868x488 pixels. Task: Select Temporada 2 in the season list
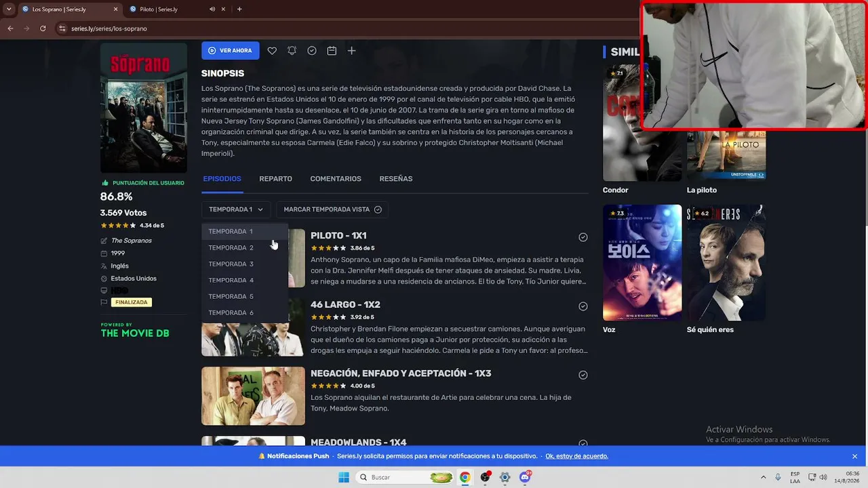coord(245,247)
